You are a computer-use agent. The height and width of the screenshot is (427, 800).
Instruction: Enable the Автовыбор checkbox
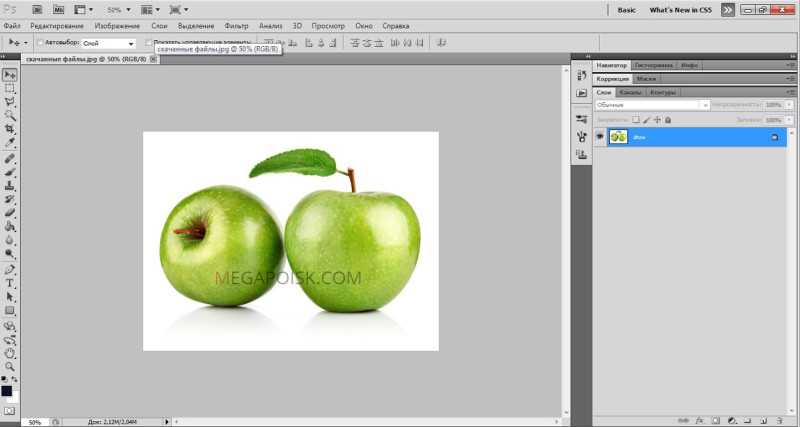tap(41, 43)
